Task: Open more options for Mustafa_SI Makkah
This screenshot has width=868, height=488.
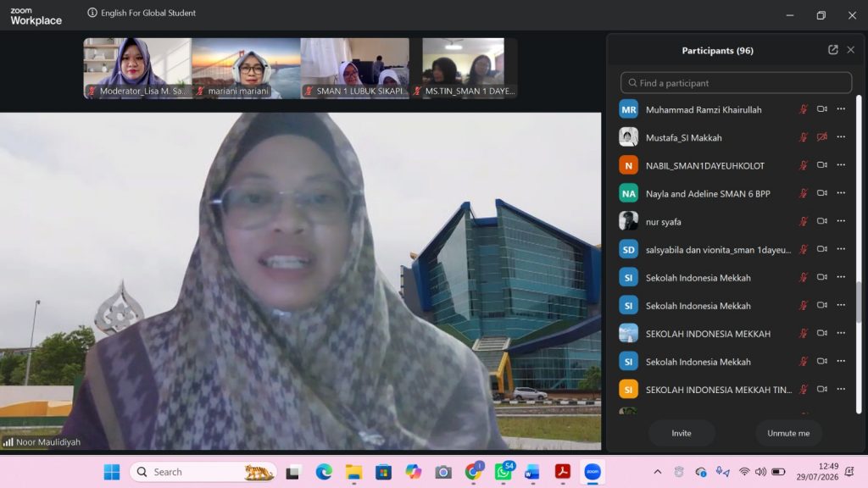Action: coord(841,136)
